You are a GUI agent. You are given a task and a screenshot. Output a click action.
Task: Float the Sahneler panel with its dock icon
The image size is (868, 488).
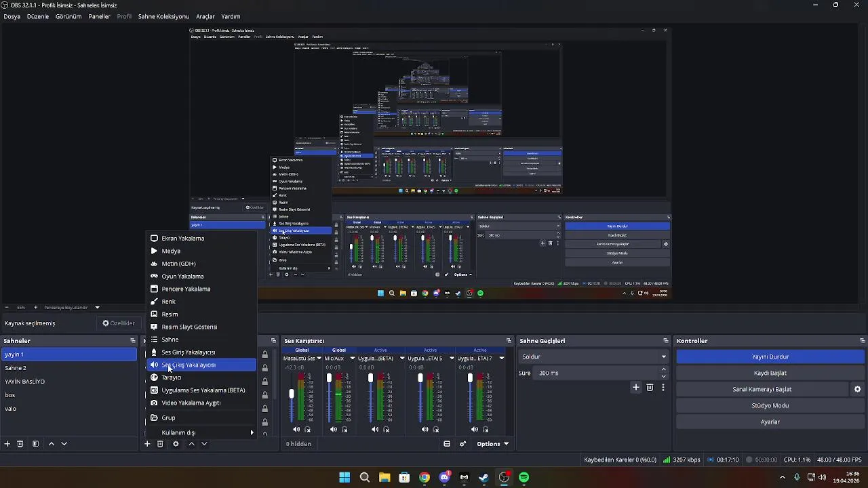tap(133, 341)
